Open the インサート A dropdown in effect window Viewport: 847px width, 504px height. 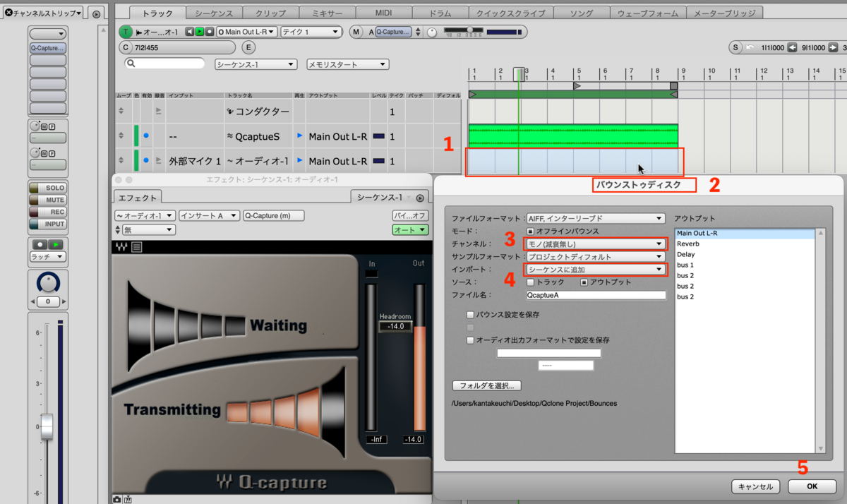click(x=209, y=216)
